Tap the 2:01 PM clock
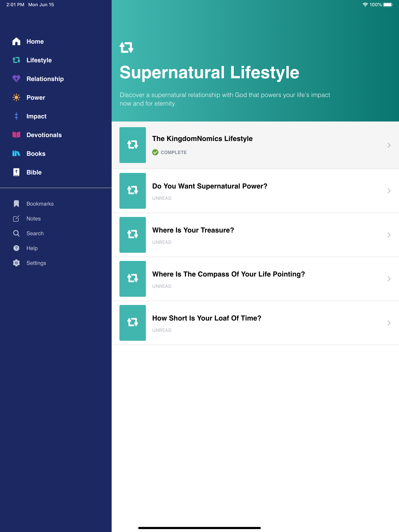Screen dimensions: 399x532 pos(15,4)
